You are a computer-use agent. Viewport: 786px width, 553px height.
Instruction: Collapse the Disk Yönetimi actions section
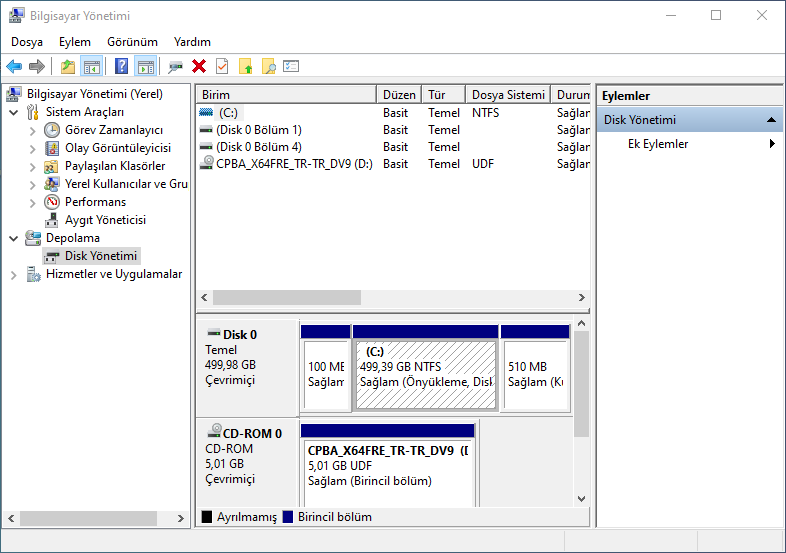point(771,120)
